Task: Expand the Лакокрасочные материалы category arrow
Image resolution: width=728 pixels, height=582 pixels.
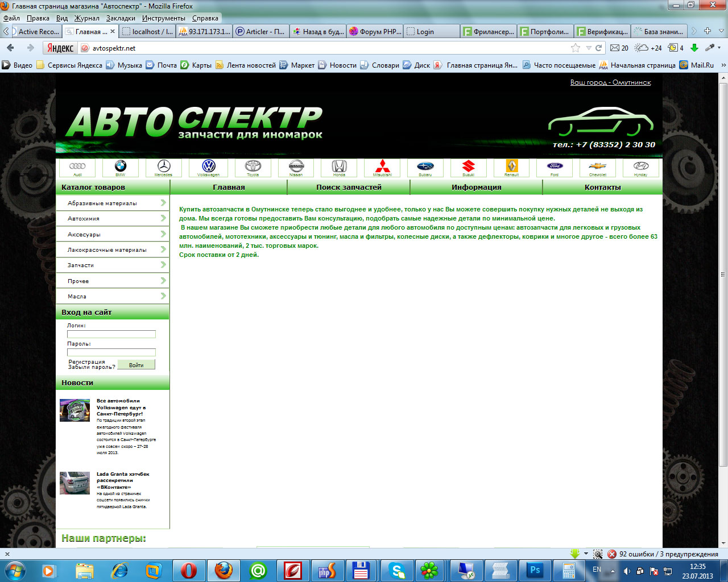Action: tap(163, 250)
